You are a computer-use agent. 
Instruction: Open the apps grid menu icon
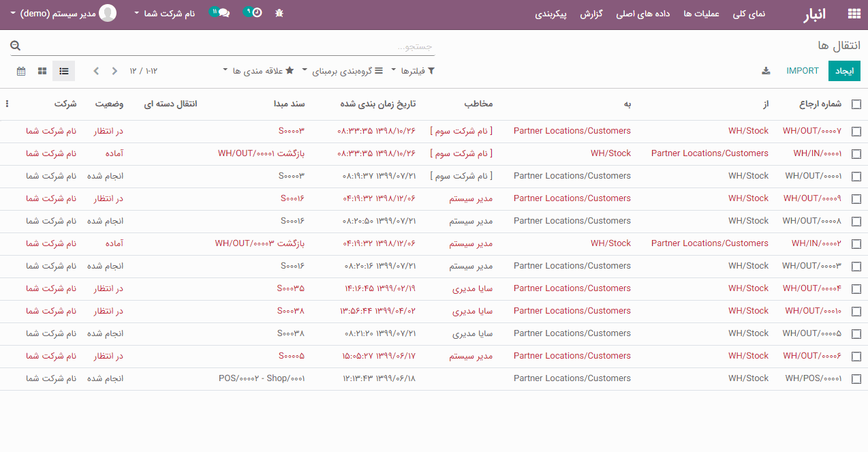[x=854, y=13]
